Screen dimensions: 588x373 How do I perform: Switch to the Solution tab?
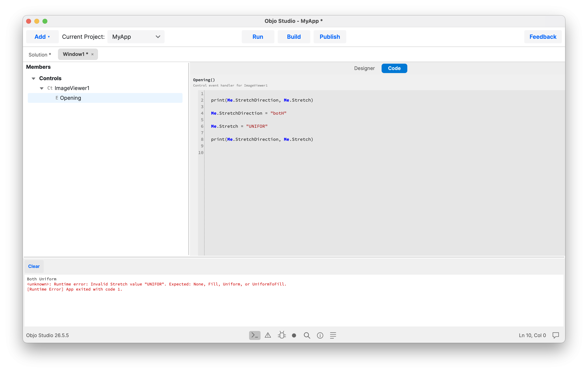40,54
